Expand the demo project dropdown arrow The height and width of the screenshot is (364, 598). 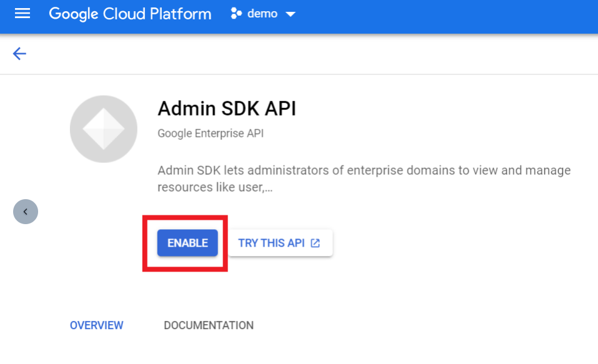(x=290, y=14)
